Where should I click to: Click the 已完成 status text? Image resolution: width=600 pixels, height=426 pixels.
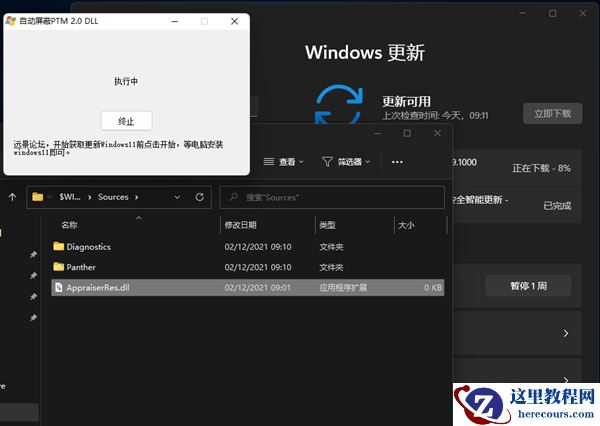pos(558,206)
